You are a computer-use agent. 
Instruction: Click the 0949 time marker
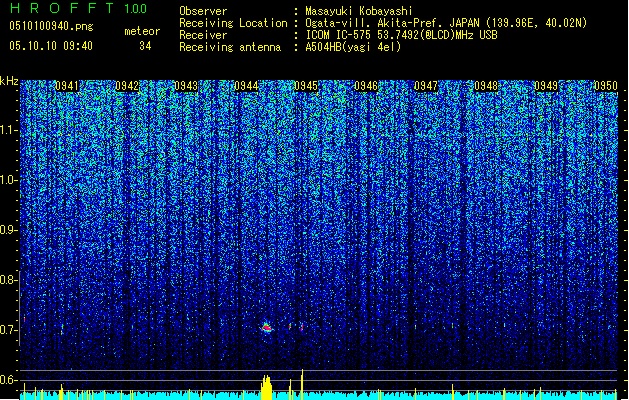(546, 86)
